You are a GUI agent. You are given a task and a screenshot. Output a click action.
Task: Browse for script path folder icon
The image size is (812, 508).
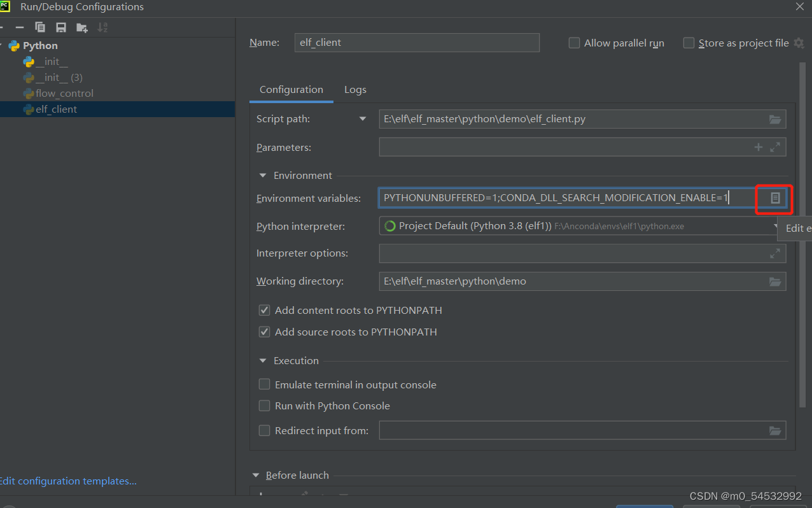tap(774, 119)
